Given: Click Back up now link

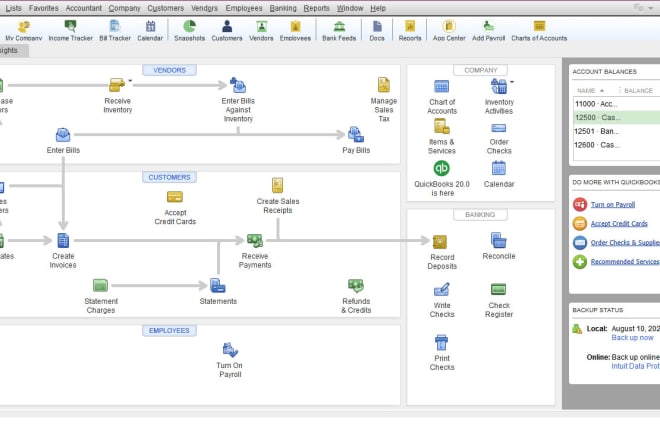Looking at the screenshot, I should pos(632,338).
